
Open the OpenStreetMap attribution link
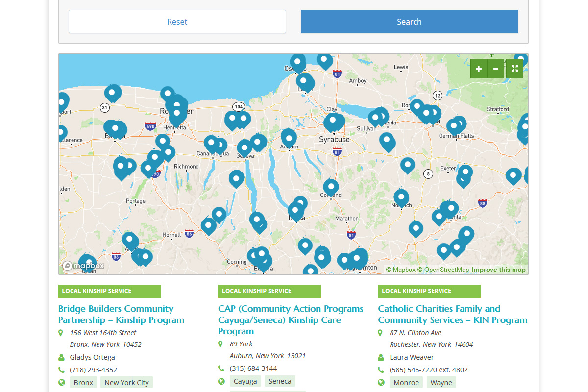[x=443, y=269]
